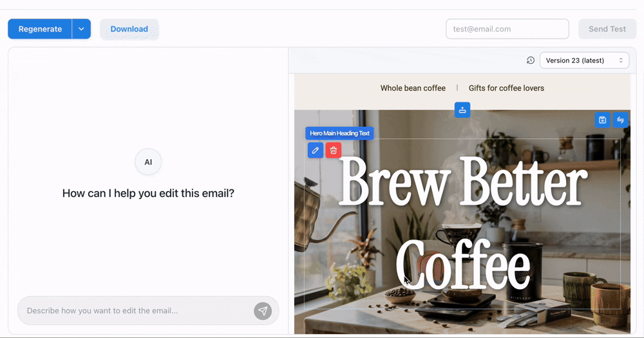The height and width of the screenshot is (338, 644).
Task: Click the 'How can I help' prompt text
Action: [x=148, y=193]
